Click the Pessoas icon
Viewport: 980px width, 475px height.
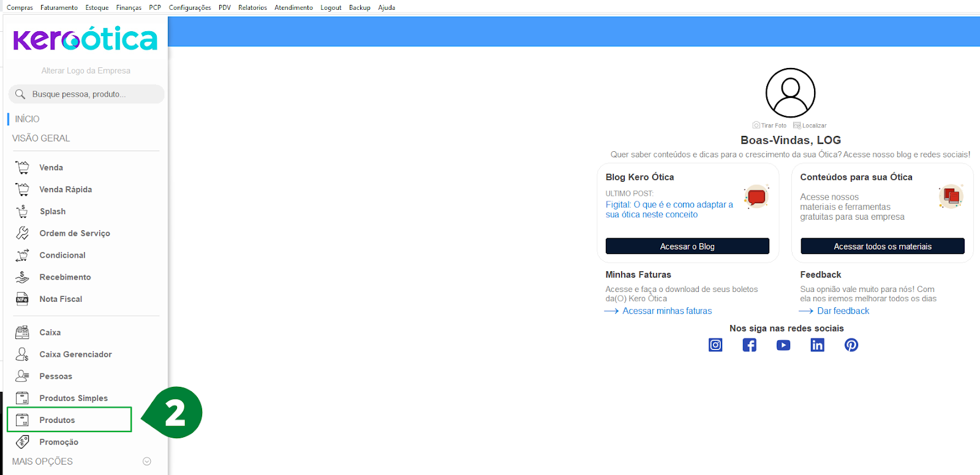[x=22, y=376]
